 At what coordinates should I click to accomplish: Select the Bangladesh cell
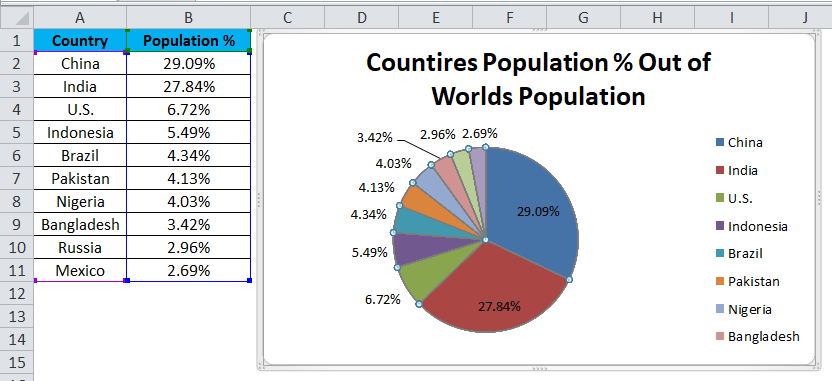click(x=80, y=225)
